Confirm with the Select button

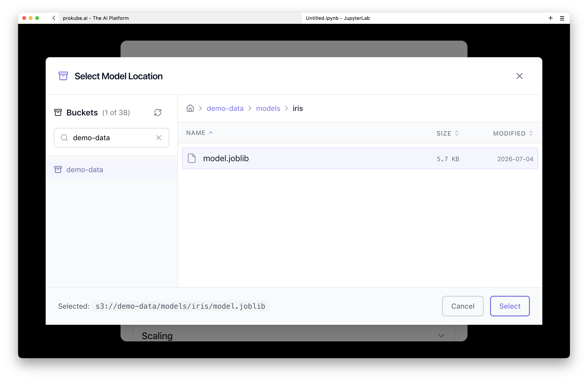point(510,306)
